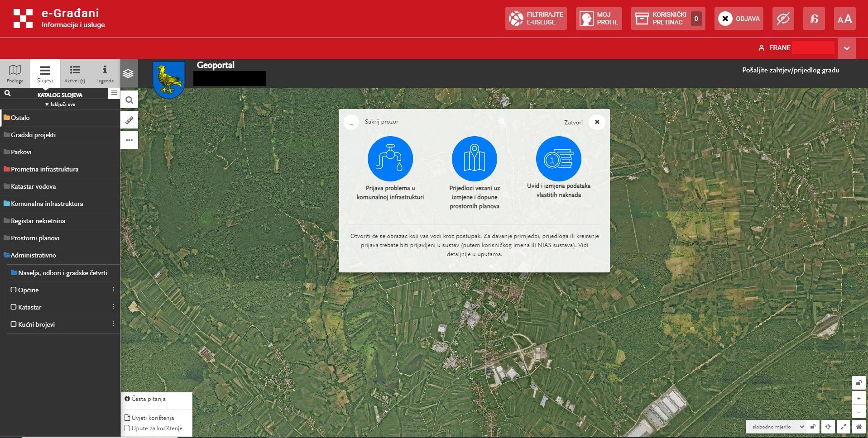Open the Općine layer options menu
This screenshot has width=868, height=438.
click(x=113, y=290)
